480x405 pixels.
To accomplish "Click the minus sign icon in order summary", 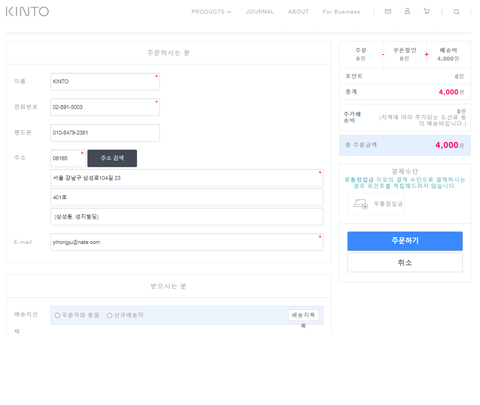I will coord(383,54).
